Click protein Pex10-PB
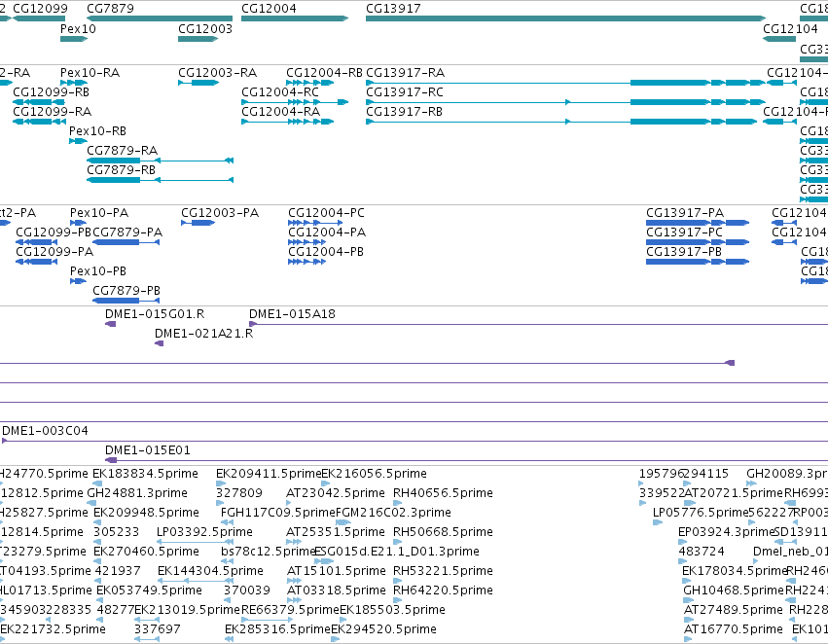 click(78, 281)
